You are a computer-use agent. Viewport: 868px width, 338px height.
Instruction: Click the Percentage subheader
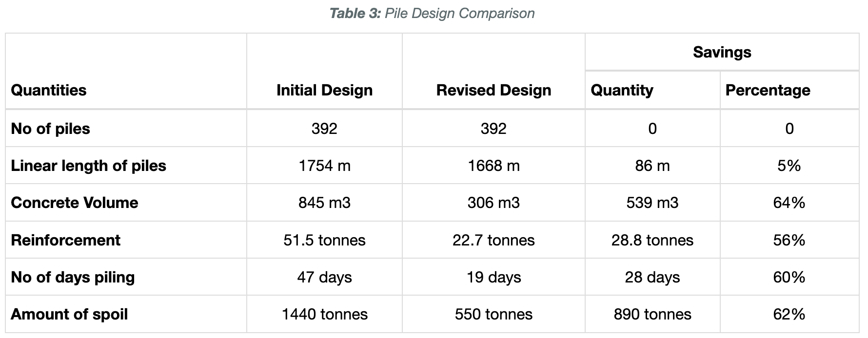pos(768,90)
